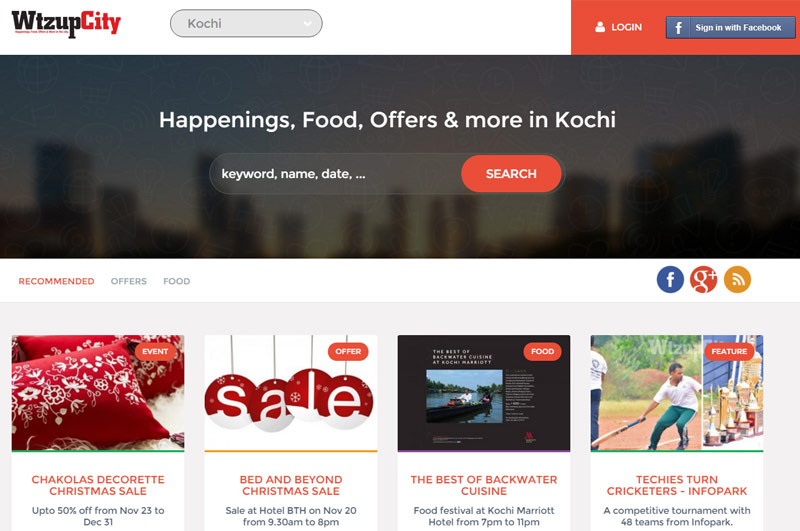The height and width of the screenshot is (531, 800).
Task: Open Chakolas Decorette Christmas Sale link
Action: tap(98, 485)
